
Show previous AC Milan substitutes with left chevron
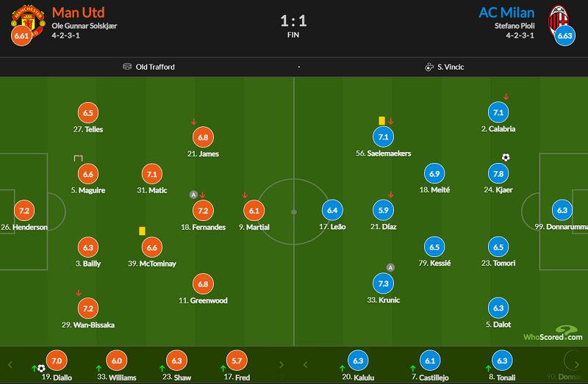[305, 364]
